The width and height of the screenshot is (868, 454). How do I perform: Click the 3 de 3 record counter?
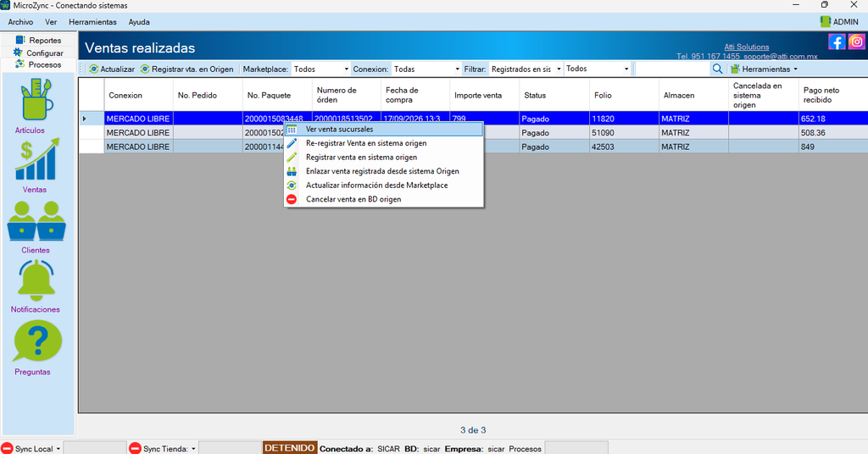[x=473, y=429]
